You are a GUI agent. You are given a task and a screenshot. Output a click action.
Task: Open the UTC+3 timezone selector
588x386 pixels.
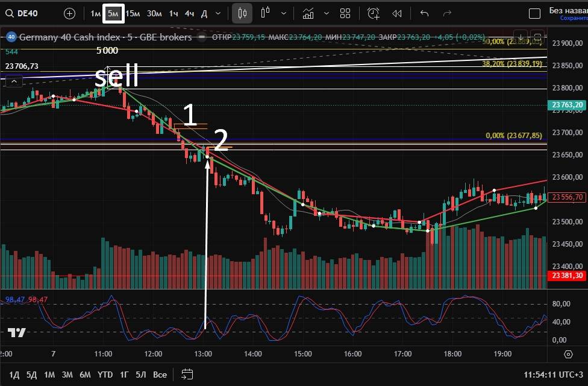tap(552, 375)
